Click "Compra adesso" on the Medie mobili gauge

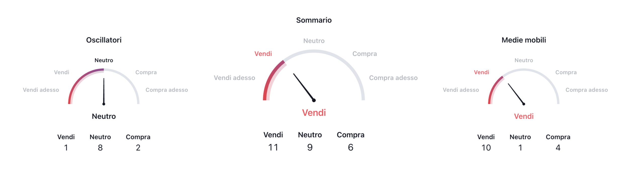[x=586, y=90]
